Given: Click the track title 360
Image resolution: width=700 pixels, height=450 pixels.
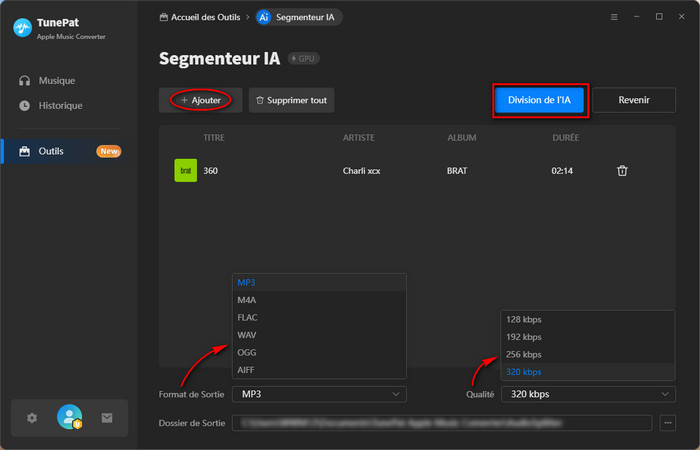Looking at the screenshot, I should point(211,171).
